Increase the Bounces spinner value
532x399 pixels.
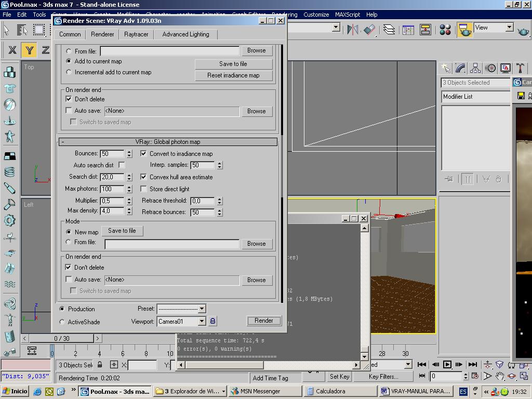pos(129,152)
